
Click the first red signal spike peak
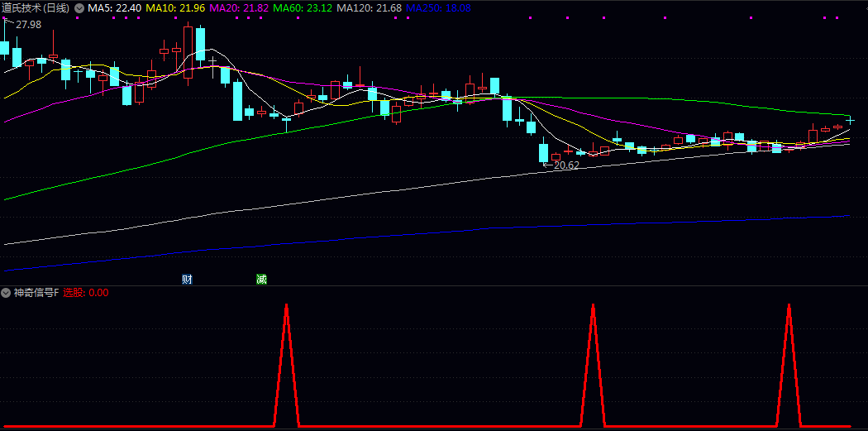[286, 306]
